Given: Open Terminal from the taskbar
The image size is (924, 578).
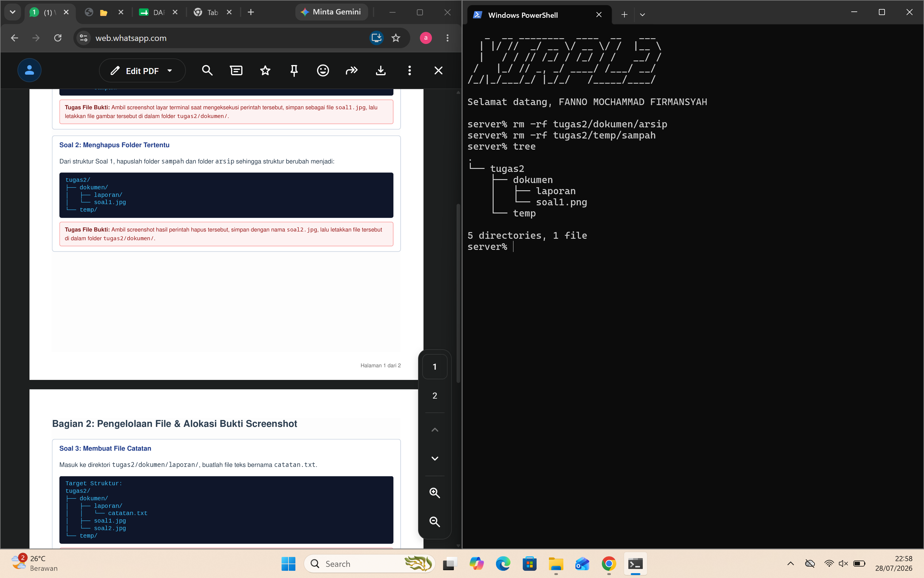Looking at the screenshot, I should [x=635, y=564].
